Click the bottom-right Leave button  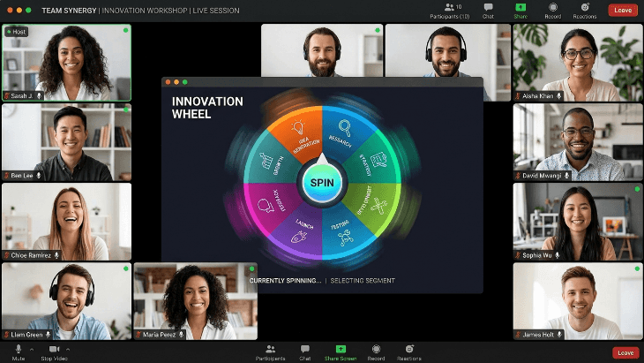pyautogui.click(x=625, y=352)
